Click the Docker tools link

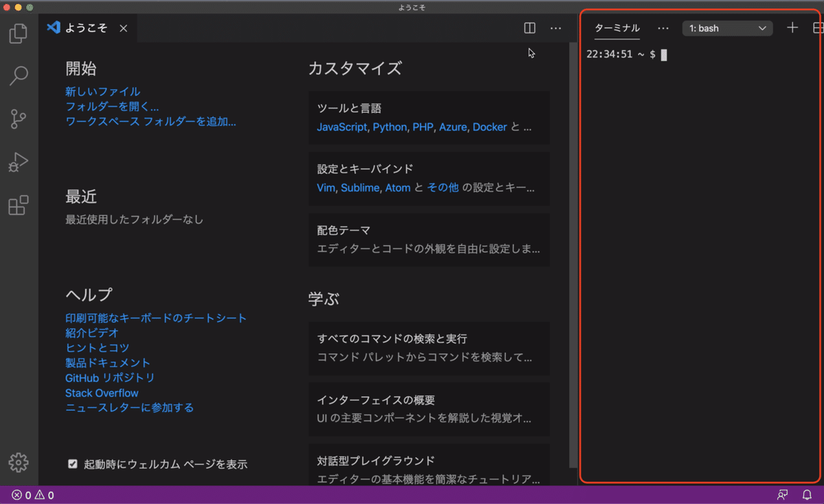[490, 127]
